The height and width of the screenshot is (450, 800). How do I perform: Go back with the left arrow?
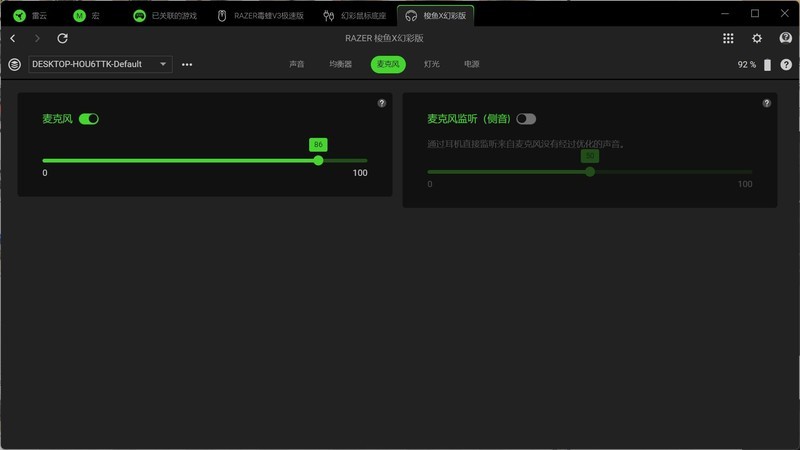(13, 38)
